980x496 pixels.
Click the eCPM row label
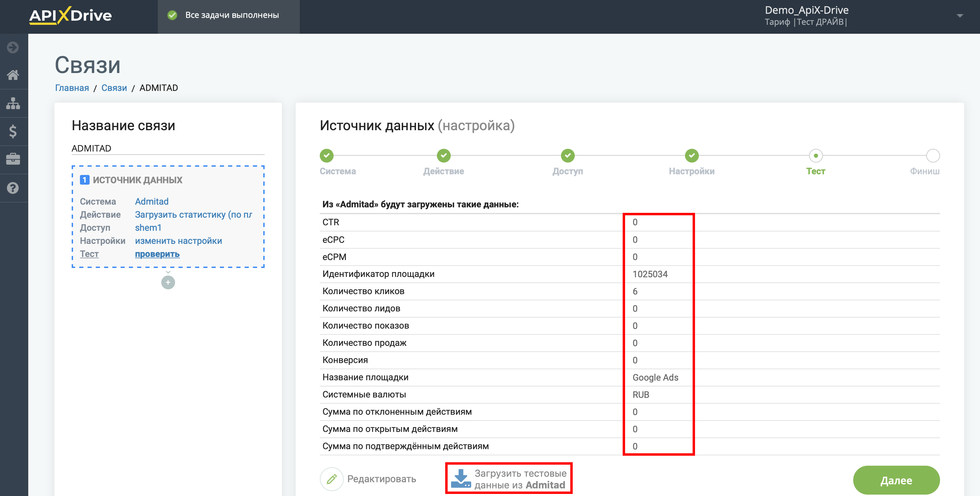click(334, 257)
